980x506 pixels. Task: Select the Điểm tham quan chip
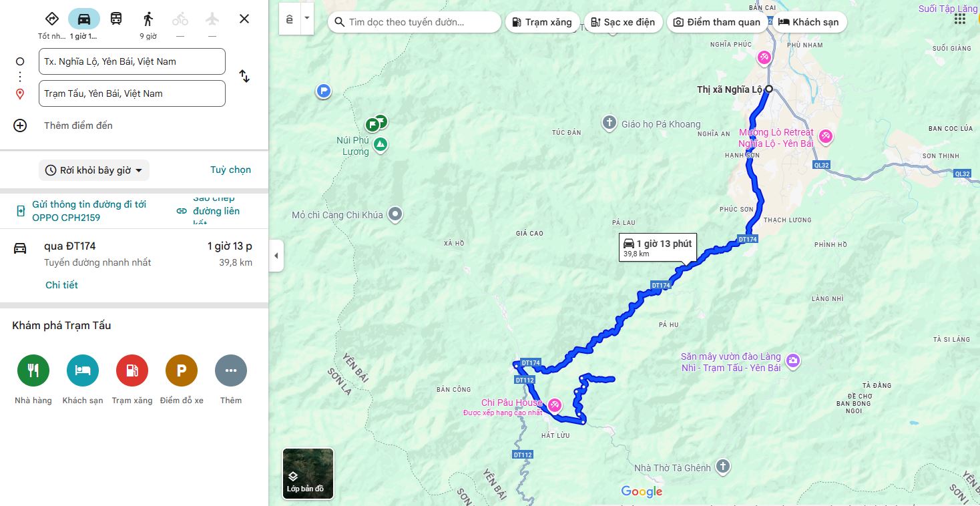pos(717,22)
